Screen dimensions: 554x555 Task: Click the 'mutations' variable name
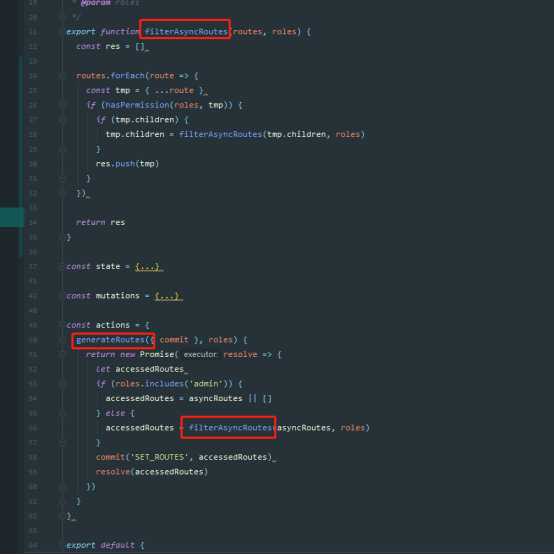pos(118,296)
